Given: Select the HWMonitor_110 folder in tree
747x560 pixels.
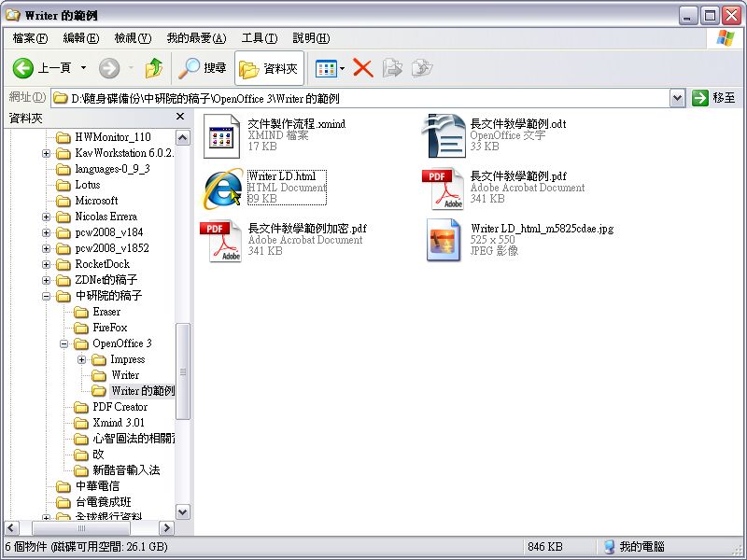Looking at the screenshot, I should click(104, 137).
